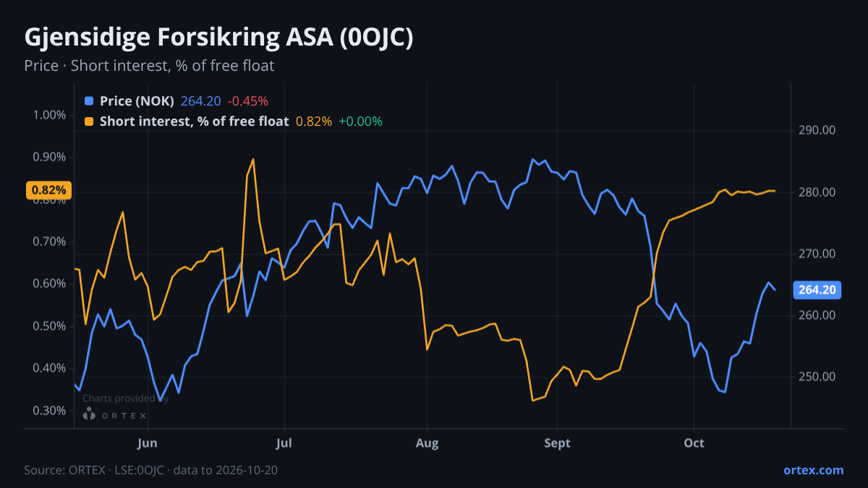This screenshot has height=488, width=868.
Task: Click the Sept x-axis label
Action: coord(557,442)
